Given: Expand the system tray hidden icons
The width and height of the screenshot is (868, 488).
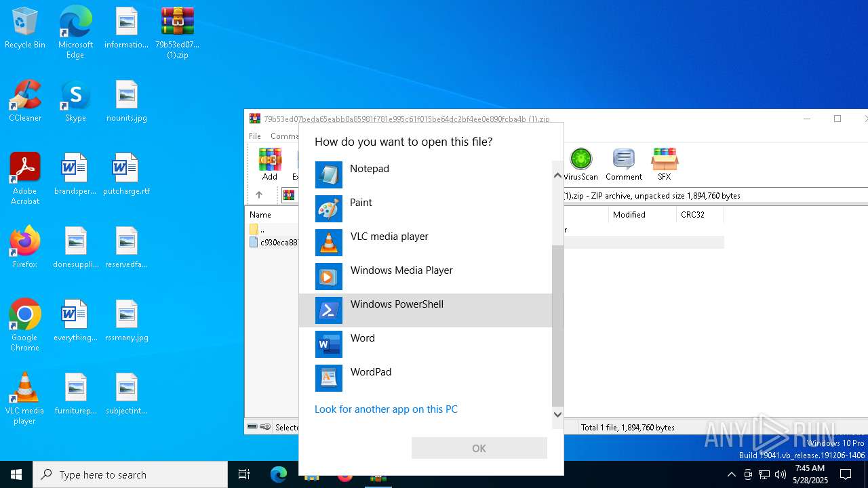Looking at the screenshot, I should coord(731,474).
